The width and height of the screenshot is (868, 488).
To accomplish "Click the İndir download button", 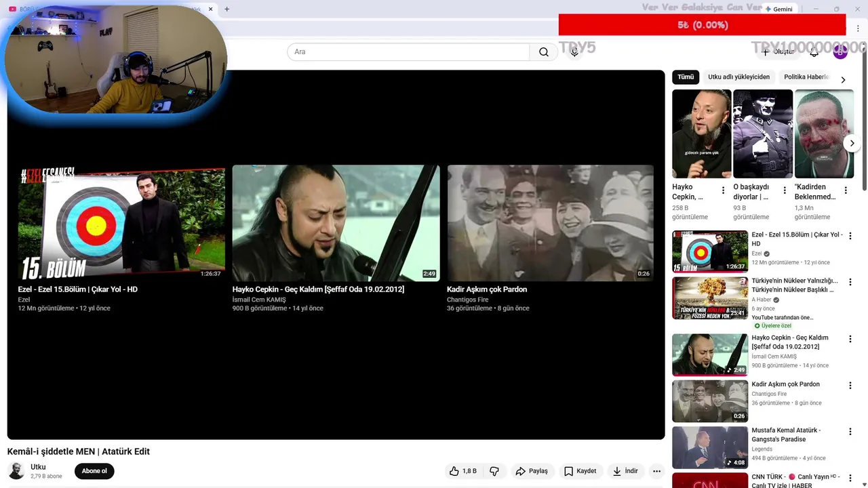I will click(x=625, y=471).
